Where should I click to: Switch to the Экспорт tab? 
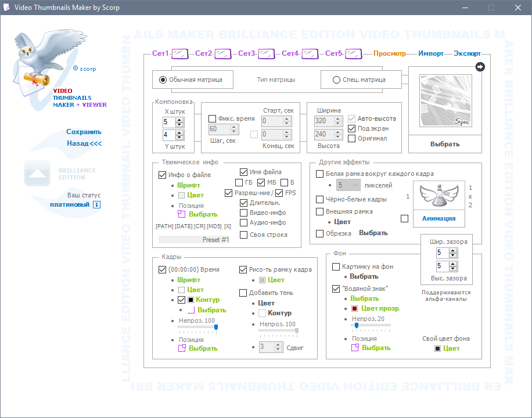click(466, 53)
